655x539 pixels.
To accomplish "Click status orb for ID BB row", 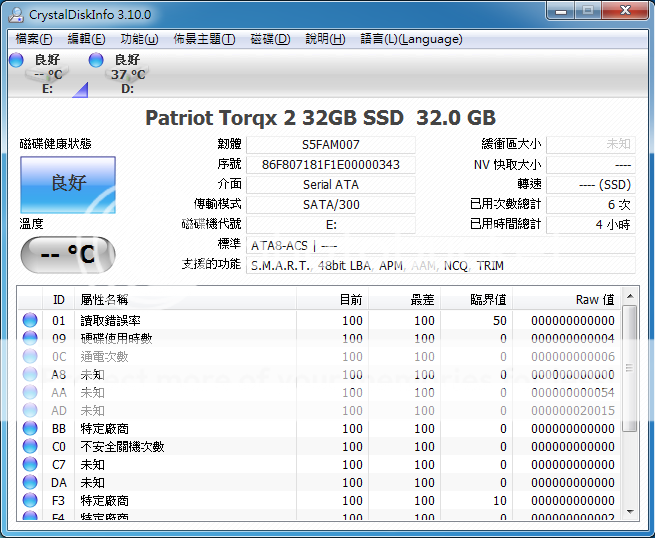I will click(30, 428).
